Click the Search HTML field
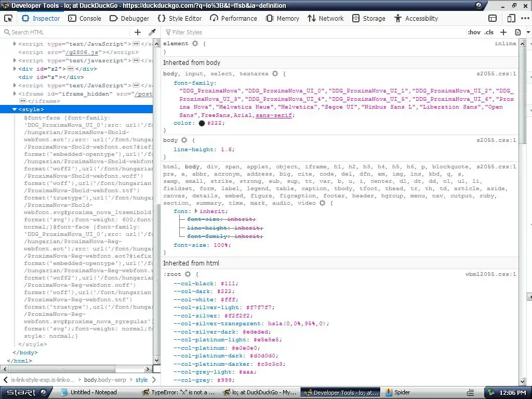This screenshot has height=399, width=532. (66, 32)
